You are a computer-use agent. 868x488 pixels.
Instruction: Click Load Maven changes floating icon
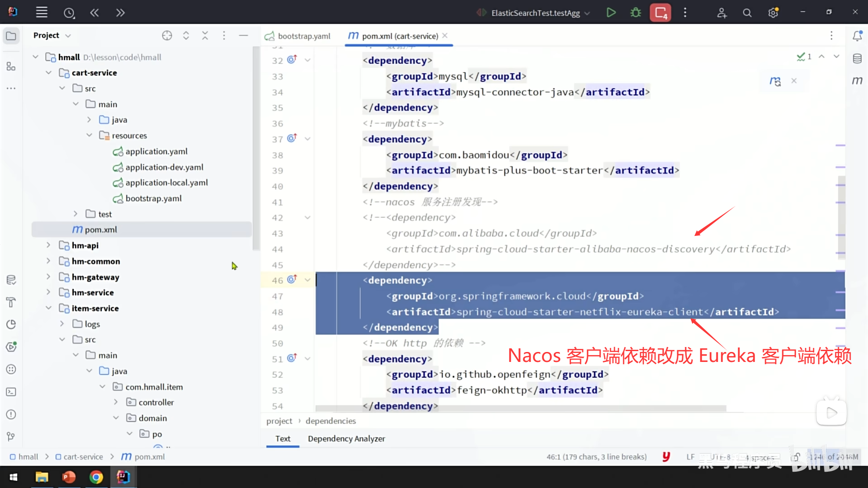(775, 81)
